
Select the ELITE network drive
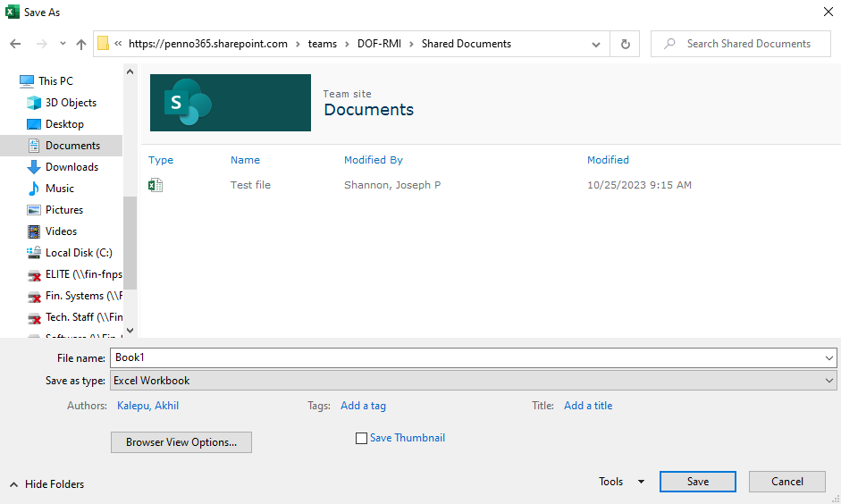(84, 274)
